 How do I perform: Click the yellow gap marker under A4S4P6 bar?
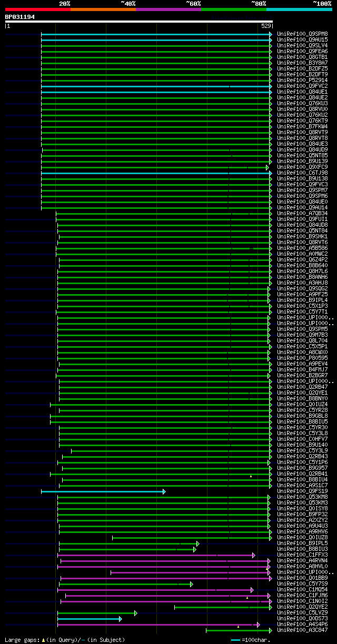pyautogui.click(x=238, y=627)
